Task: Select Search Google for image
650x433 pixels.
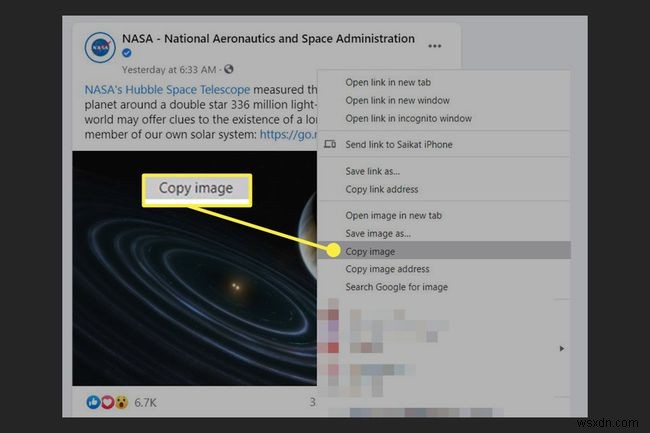Action: [x=396, y=287]
